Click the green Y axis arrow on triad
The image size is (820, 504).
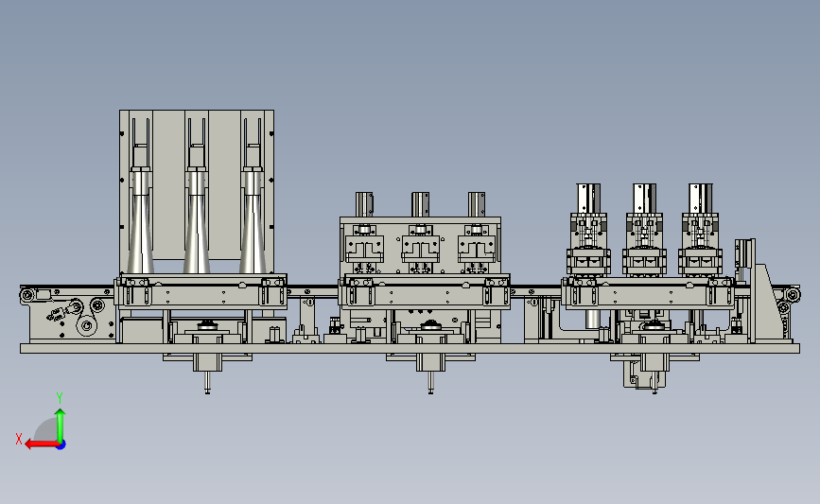61,425
